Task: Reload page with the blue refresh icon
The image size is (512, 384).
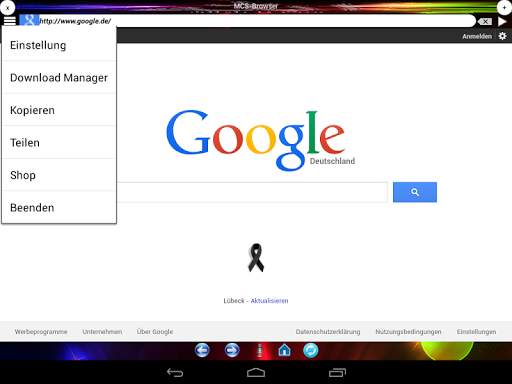Action: pyautogui.click(x=311, y=350)
